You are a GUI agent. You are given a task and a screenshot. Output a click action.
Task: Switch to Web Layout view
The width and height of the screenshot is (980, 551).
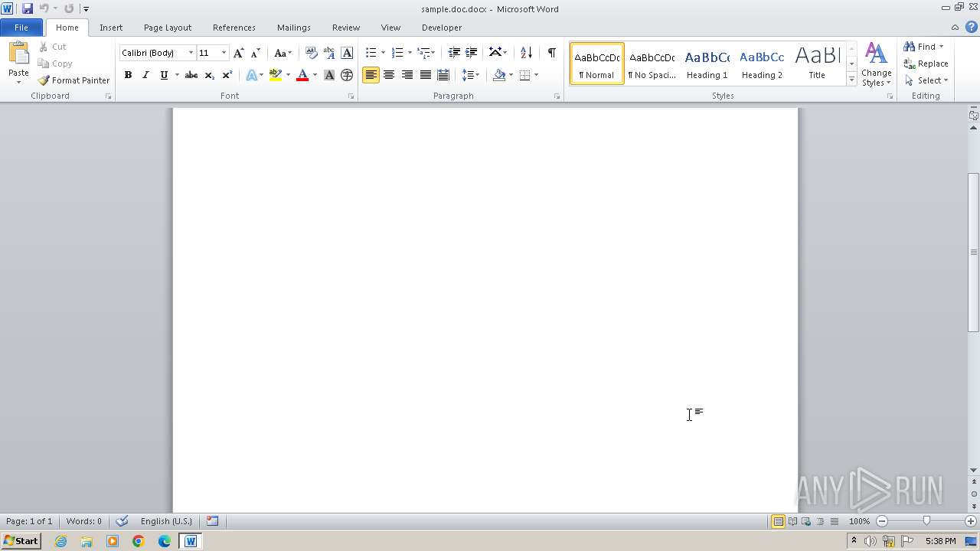[x=806, y=521]
